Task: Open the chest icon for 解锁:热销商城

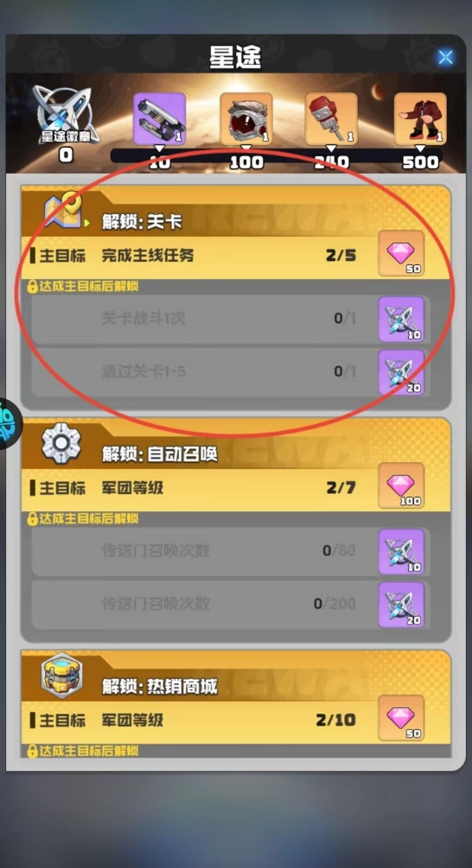Action: pos(61,675)
